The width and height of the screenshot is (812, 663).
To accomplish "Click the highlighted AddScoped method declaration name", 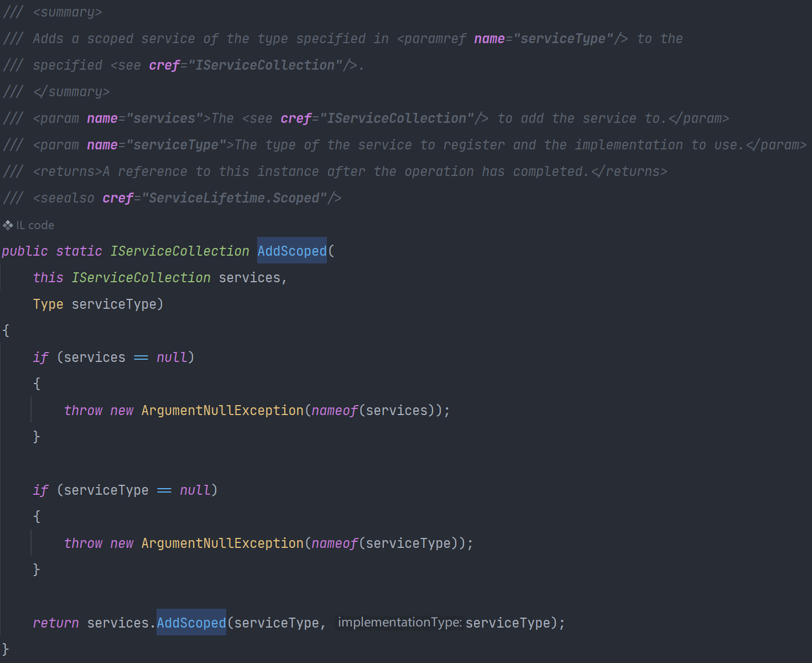I will click(292, 251).
